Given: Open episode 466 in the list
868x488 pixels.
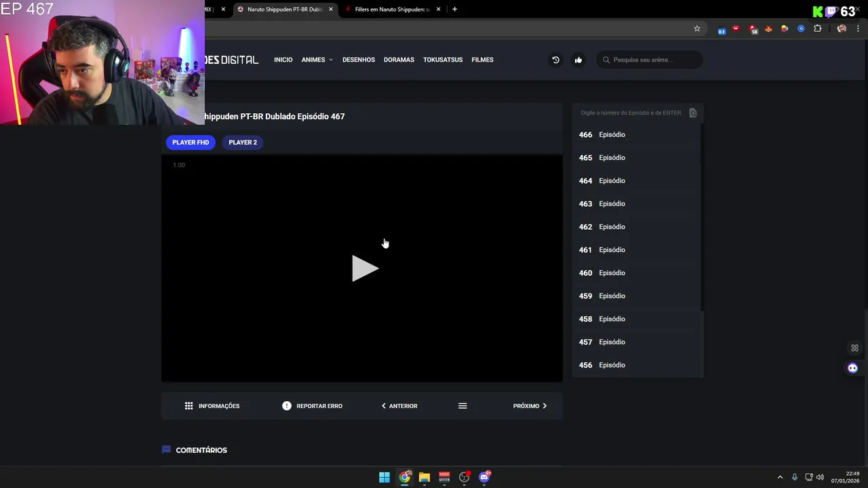Looking at the screenshot, I should click(x=635, y=135).
